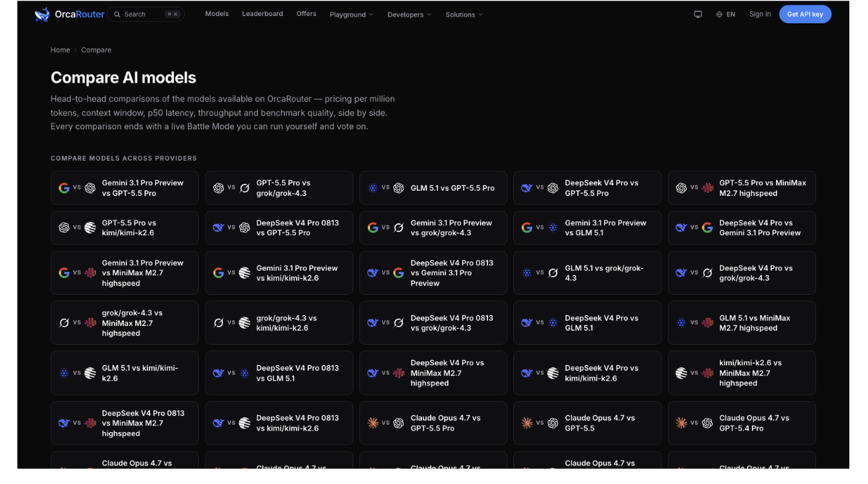
Task: Click Grok icon in GPT-5.5 Pro vs grok/grok-4.3 card
Action: [x=245, y=188]
